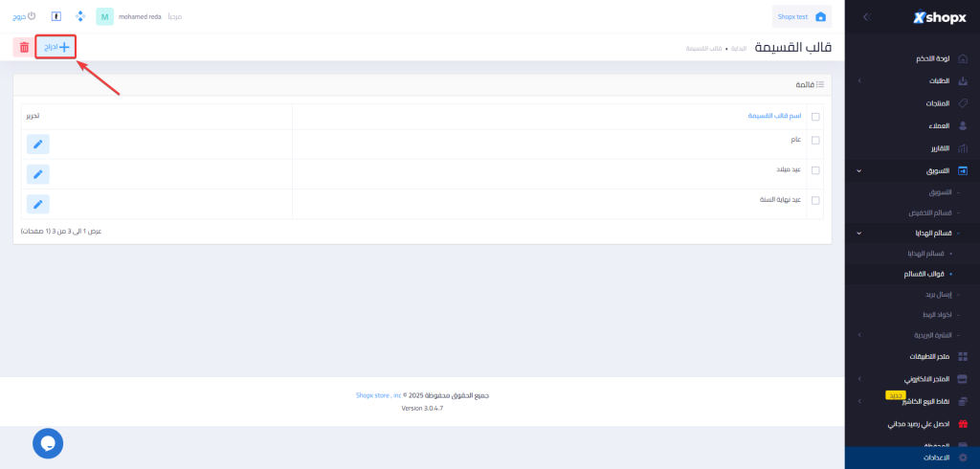Sort by اسم قالب القسيمة column header
980x469 pixels.
pos(774,116)
